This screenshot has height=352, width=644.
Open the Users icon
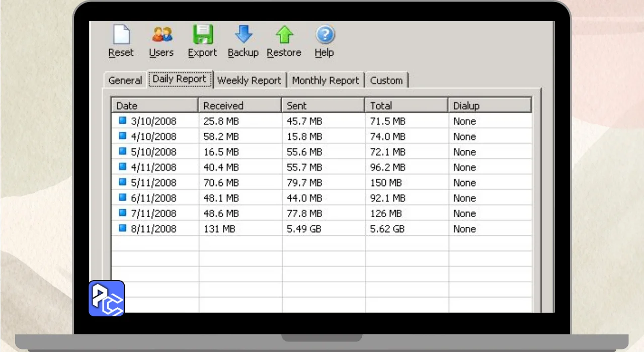(x=162, y=34)
